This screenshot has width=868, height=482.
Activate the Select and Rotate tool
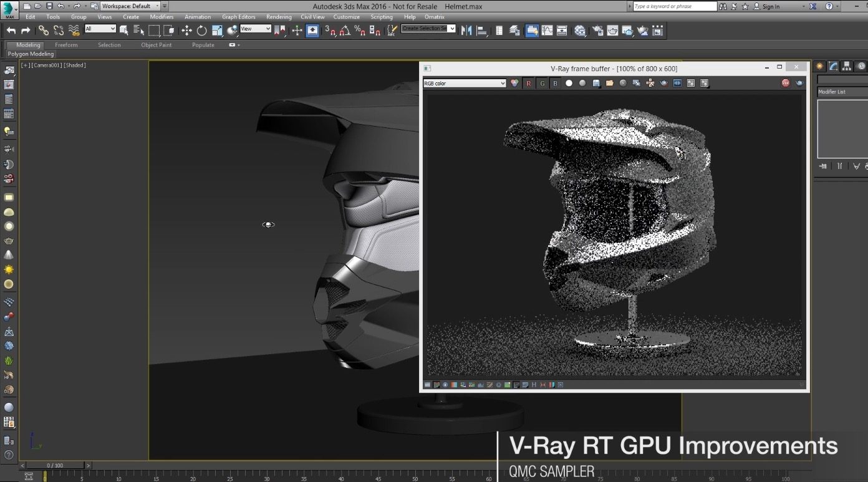[202, 31]
